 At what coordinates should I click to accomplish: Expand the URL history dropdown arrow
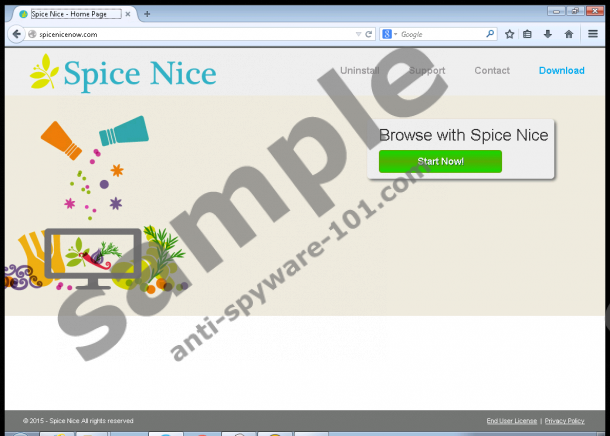[357, 34]
